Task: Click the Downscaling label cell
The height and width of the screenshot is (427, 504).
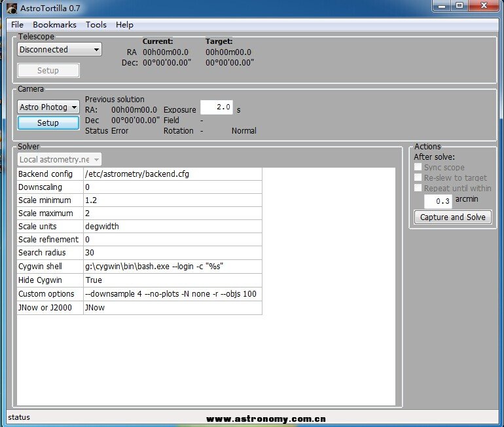Action: [x=50, y=187]
